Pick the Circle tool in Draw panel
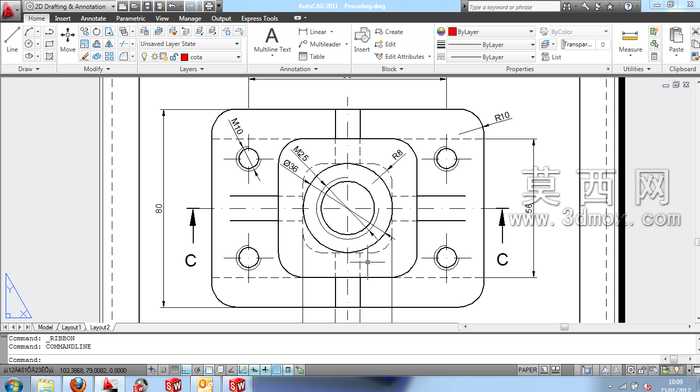 coord(29,44)
